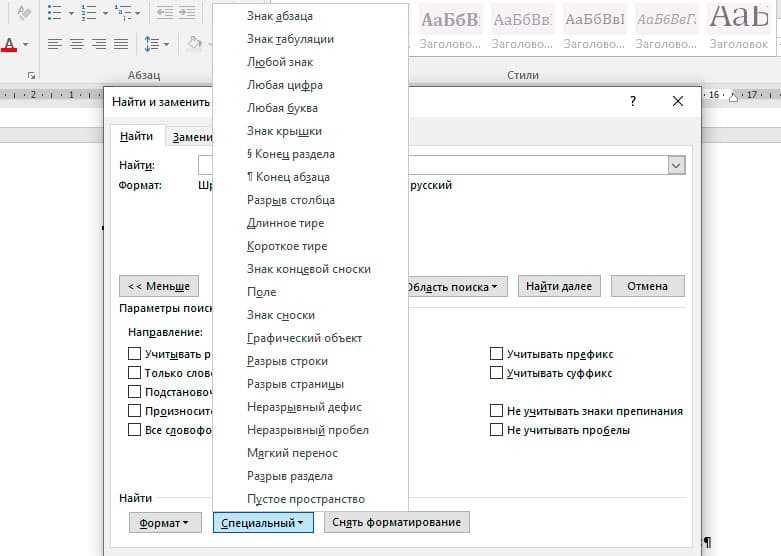This screenshot has width=781, height=556.
Task: Apply the large Заголовок title style
Action: click(x=739, y=29)
